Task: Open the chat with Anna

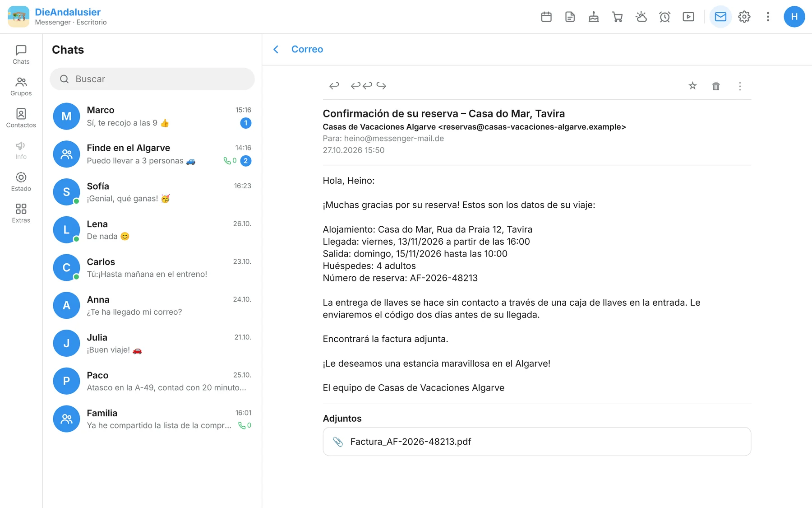Action: coord(152,305)
